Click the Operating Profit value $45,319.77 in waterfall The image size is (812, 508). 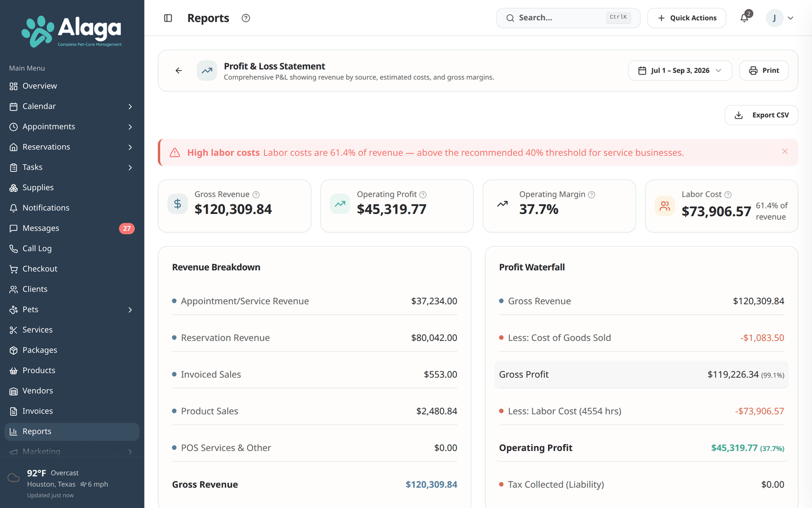734,448
